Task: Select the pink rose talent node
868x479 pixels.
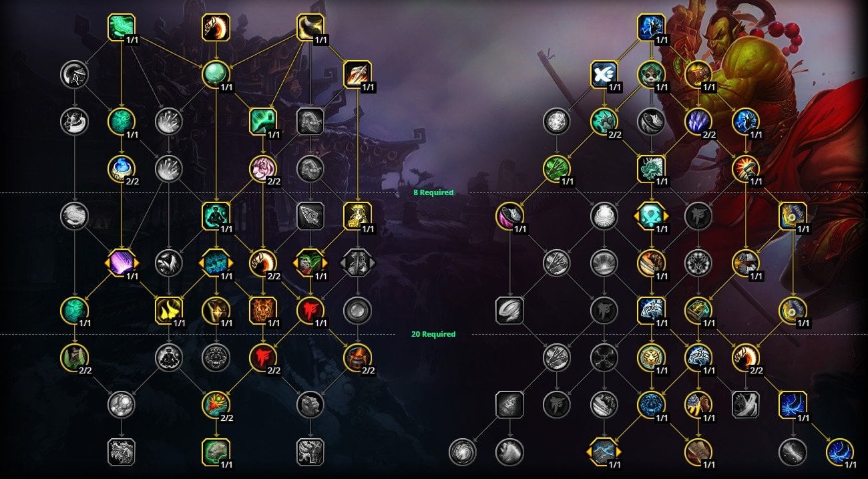Action: click(263, 168)
